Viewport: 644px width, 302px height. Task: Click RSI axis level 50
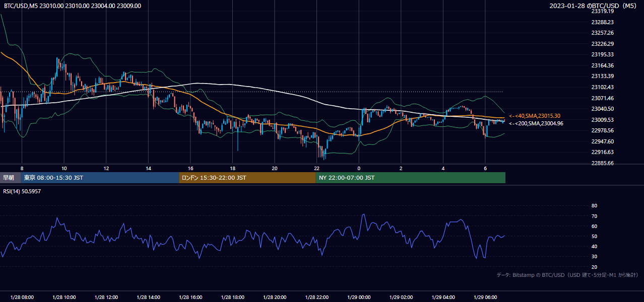[x=594, y=236]
